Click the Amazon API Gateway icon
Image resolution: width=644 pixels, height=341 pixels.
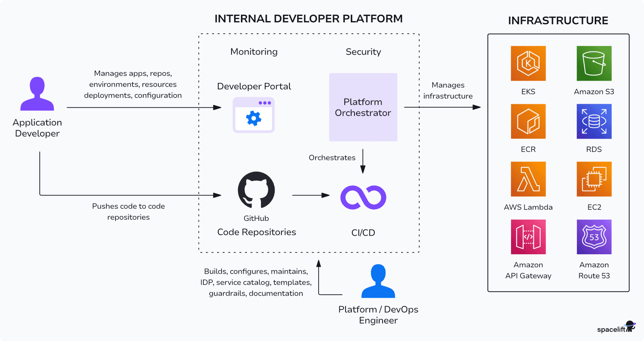click(x=528, y=237)
